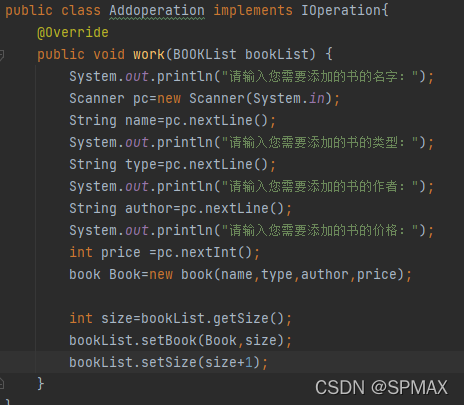Click the implements keyword
This screenshot has width=464, height=405.
pyautogui.click(x=253, y=11)
